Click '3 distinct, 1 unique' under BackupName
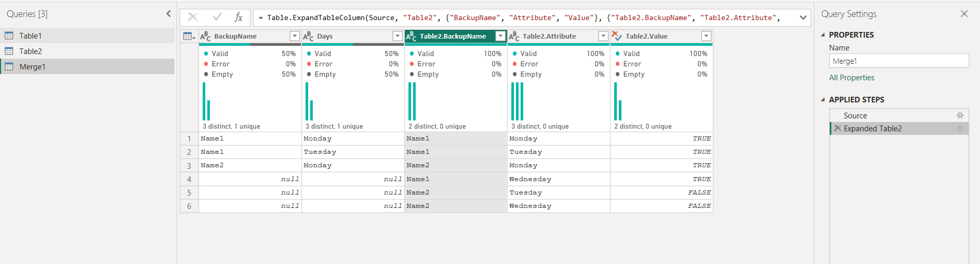 coord(231,127)
